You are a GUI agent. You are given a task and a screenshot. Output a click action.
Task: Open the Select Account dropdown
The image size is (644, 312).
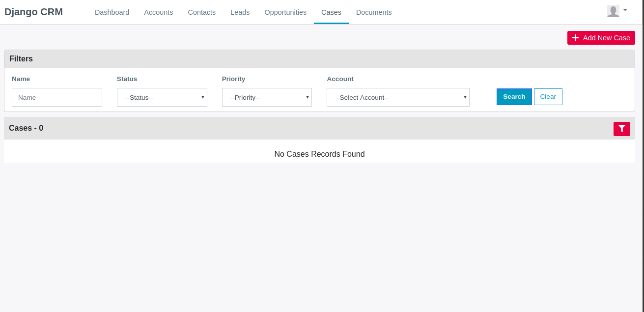tap(398, 97)
